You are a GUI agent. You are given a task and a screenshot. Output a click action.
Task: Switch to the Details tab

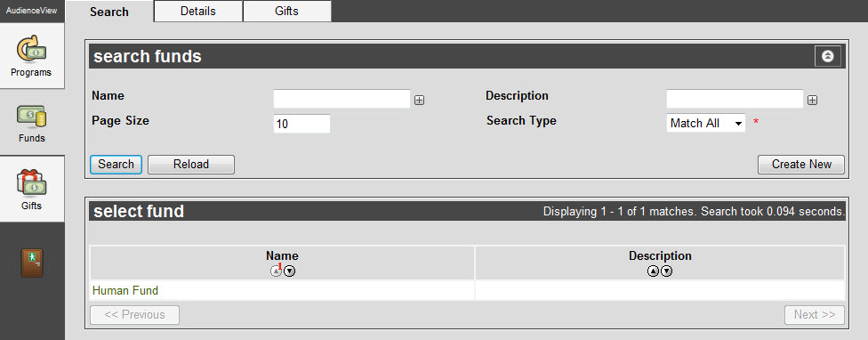coord(198,11)
